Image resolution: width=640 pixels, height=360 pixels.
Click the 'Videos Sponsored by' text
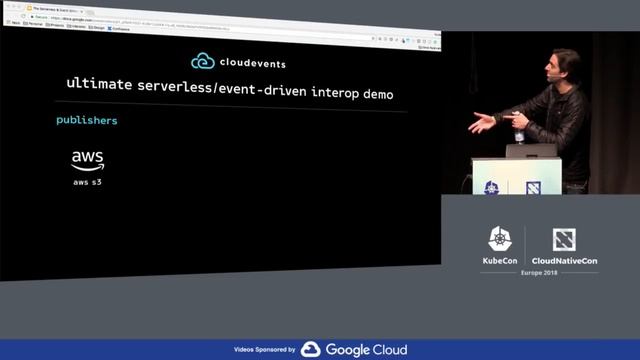point(264,350)
